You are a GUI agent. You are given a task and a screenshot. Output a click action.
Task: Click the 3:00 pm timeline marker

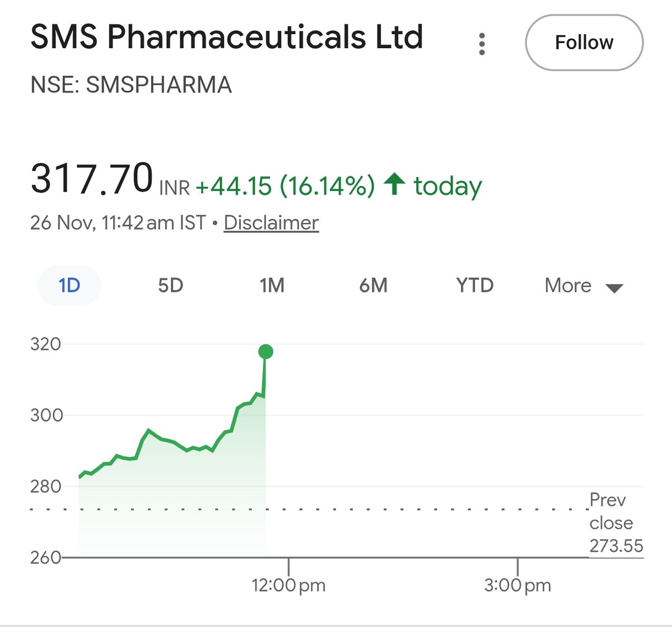point(517,585)
